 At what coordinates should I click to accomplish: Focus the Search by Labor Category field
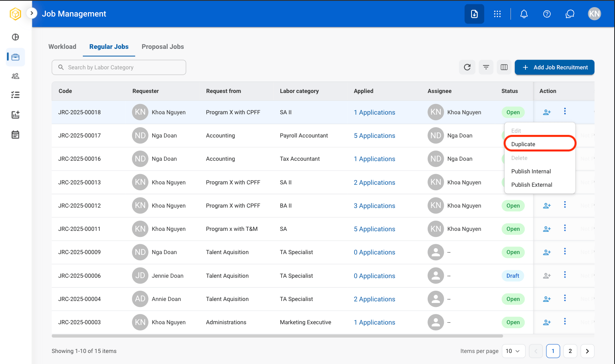(119, 67)
